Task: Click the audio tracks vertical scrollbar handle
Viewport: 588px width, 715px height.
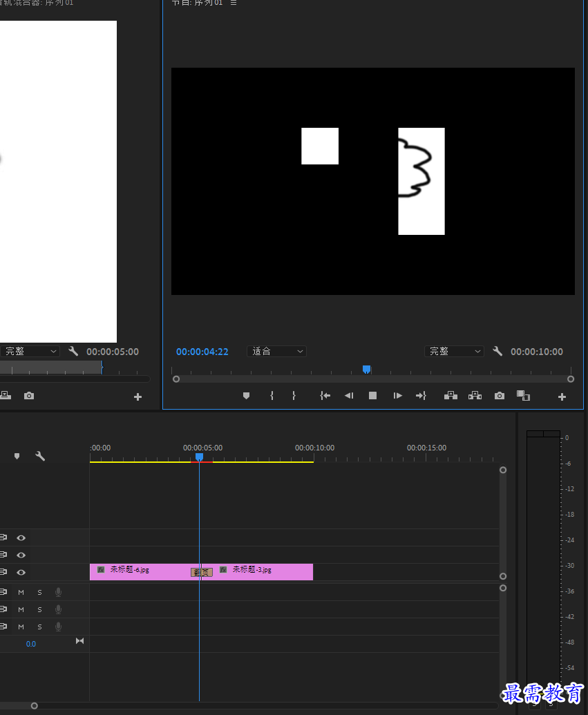Action: 503,588
